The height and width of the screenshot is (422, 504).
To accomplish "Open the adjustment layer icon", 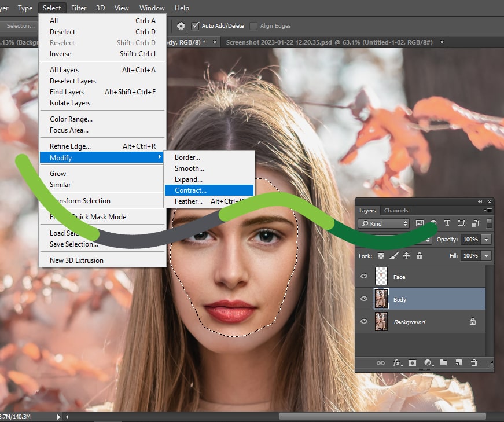I will coord(428,363).
